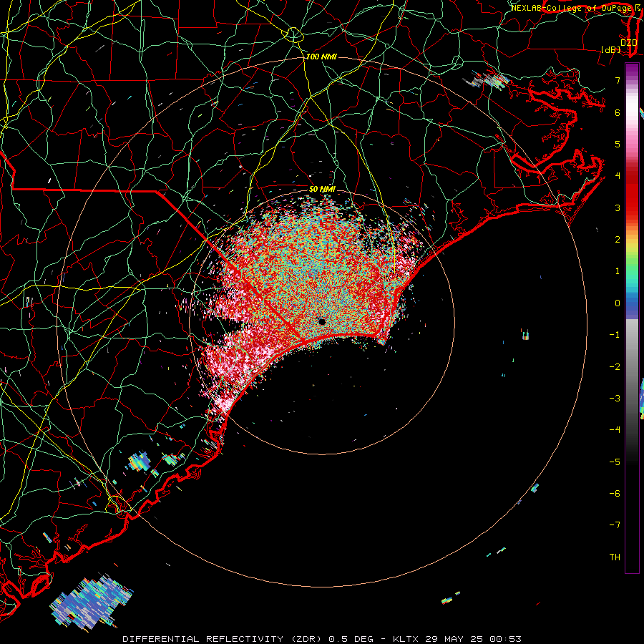Click the "DIFFERENTIAL REFLECTIVITY (ZDR) 0.5 DEG" caption
Screen dimensions: 644x644
pyautogui.click(x=248, y=639)
